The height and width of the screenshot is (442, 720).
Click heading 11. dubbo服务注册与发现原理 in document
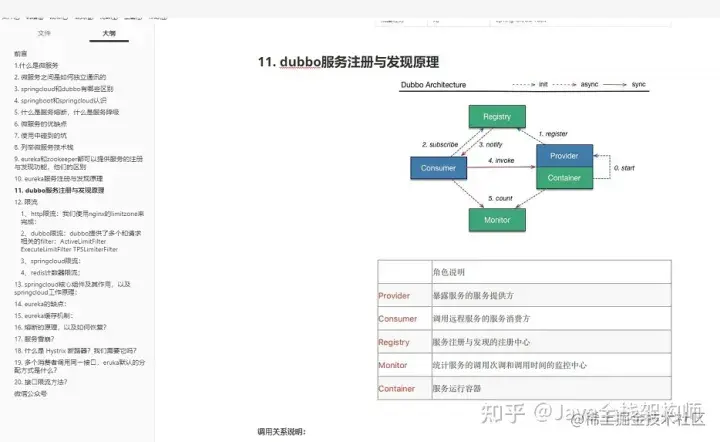349,62
